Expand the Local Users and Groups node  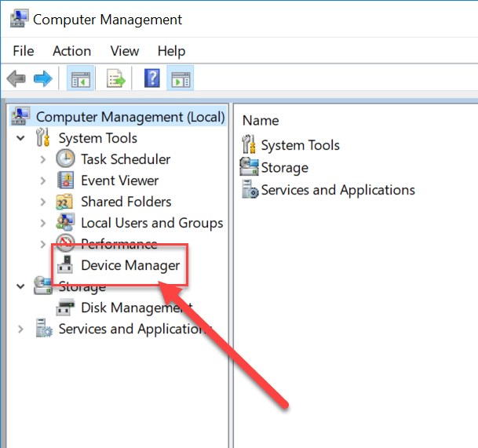pyautogui.click(x=43, y=223)
